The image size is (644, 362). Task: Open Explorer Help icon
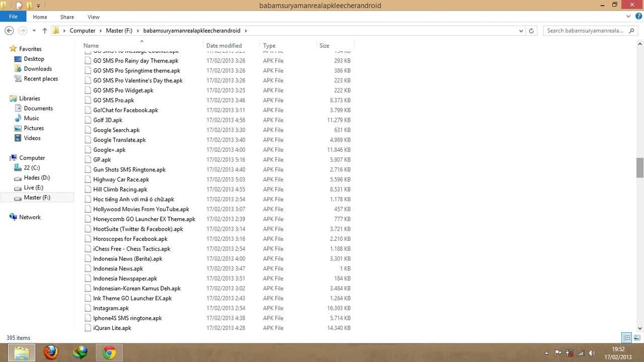coord(637,17)
